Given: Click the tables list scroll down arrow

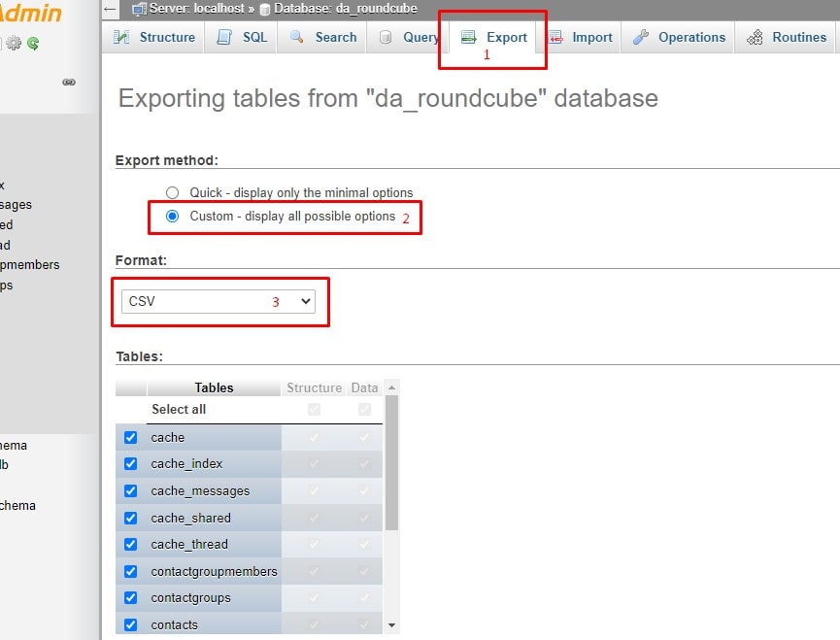Looking at the screenshot, I should 391,625.
